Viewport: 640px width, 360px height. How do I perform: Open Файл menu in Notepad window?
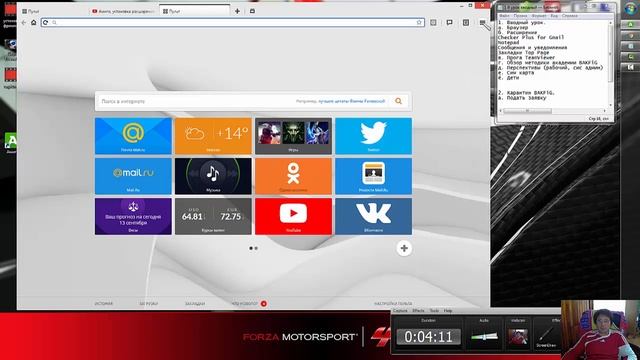click(x=504, y=16)
